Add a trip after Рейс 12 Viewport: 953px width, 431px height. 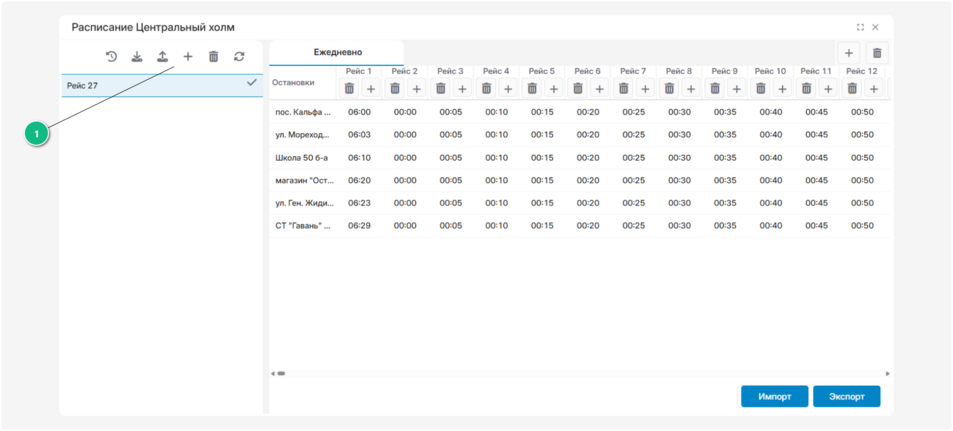[x=874, y=89]
